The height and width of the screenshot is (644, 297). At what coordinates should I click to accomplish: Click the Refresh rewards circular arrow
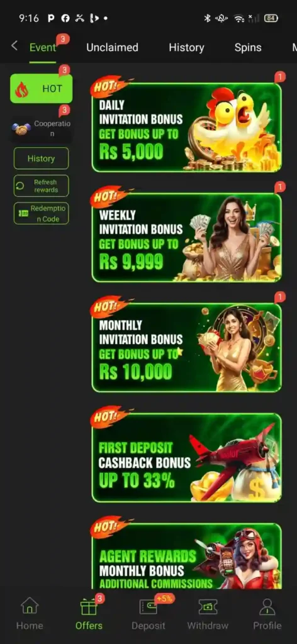[20, 186]
